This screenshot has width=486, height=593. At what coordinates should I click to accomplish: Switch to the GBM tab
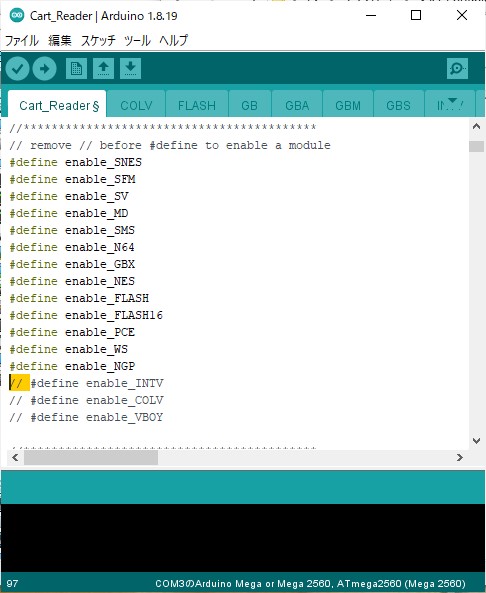[348, 105]
